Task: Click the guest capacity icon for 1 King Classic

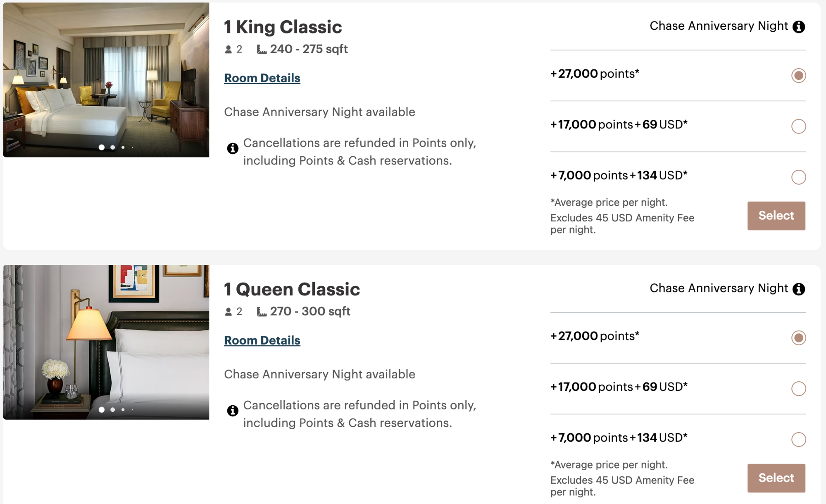Action: click(229, 49)
